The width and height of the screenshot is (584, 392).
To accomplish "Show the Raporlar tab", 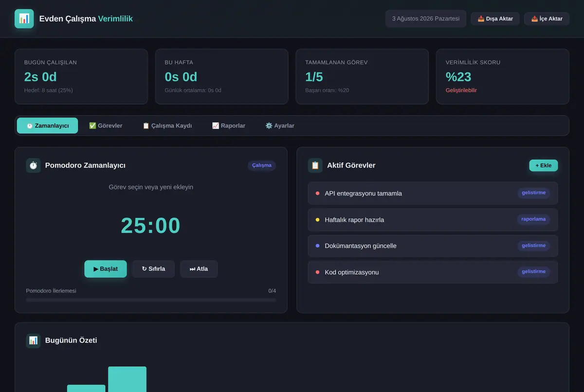I will pos(229,125).
